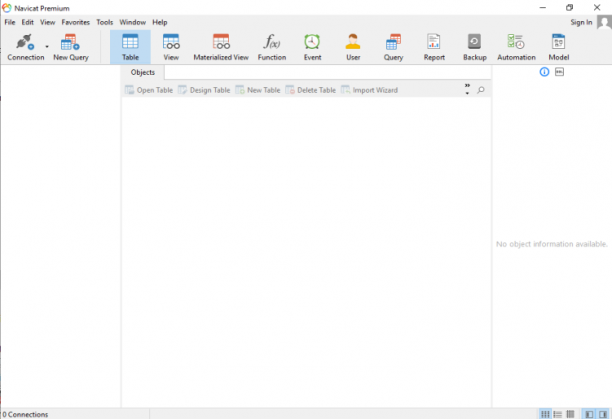Open the Event toolbar icon

pos(312,47)
